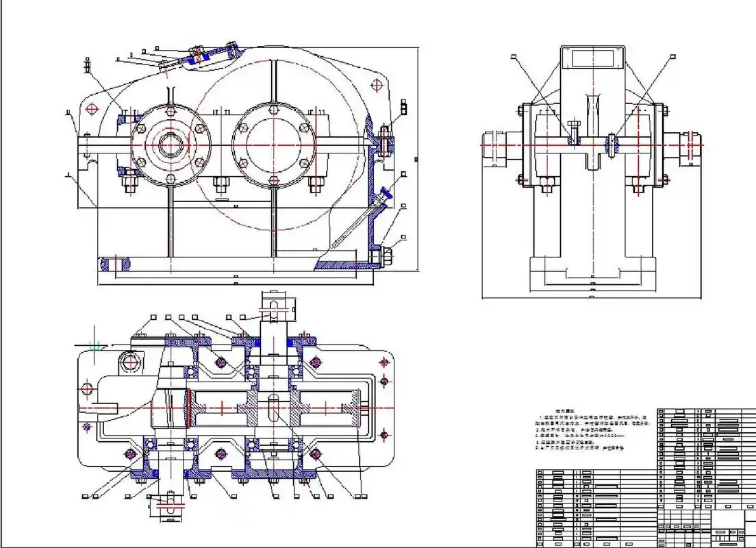Click the input shaft end at bottom of plan view

(166, 506)
